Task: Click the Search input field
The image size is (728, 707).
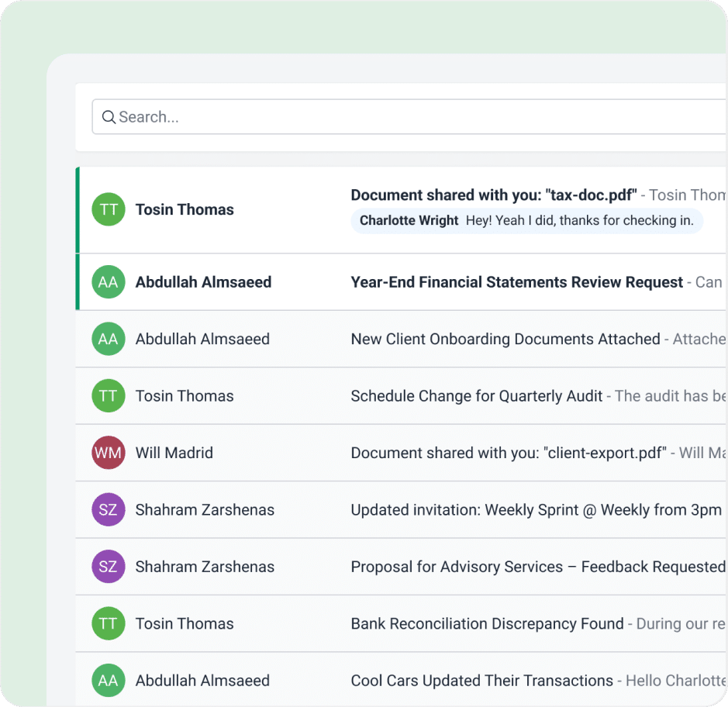Action: click(x=409, y=116)
